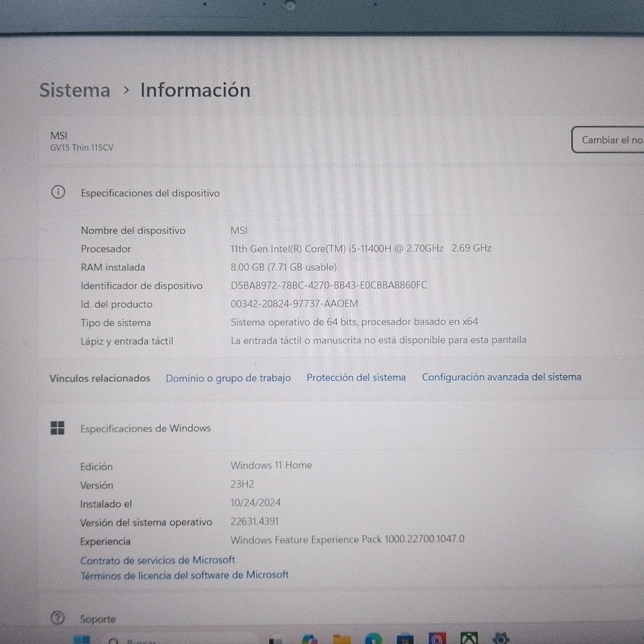The width and height of the screenshot is (644, 644).
Task: Click the Identificador de dispositivo label
Action: pos(142,286)
